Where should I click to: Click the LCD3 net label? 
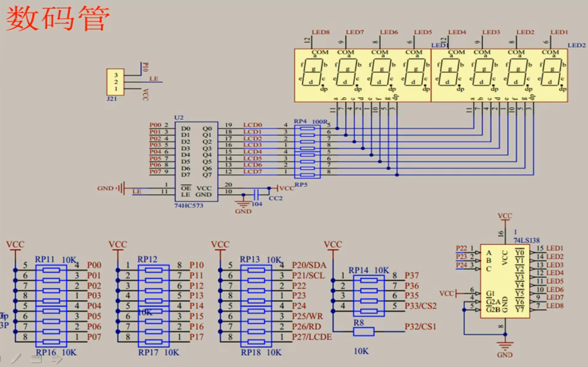tap(253, 145)
